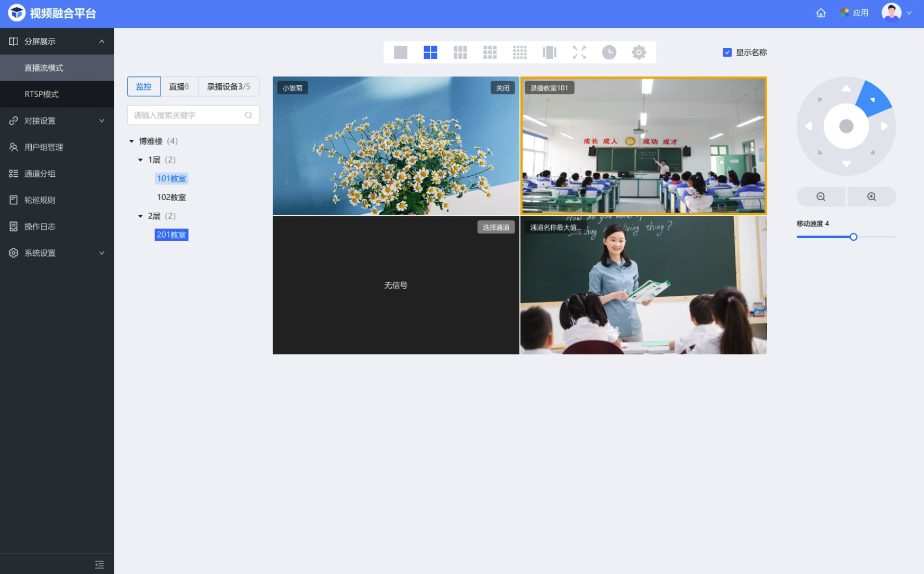
Task: Click 关闭 button on 小雏菊 video
Action: [x=502, y=88]
